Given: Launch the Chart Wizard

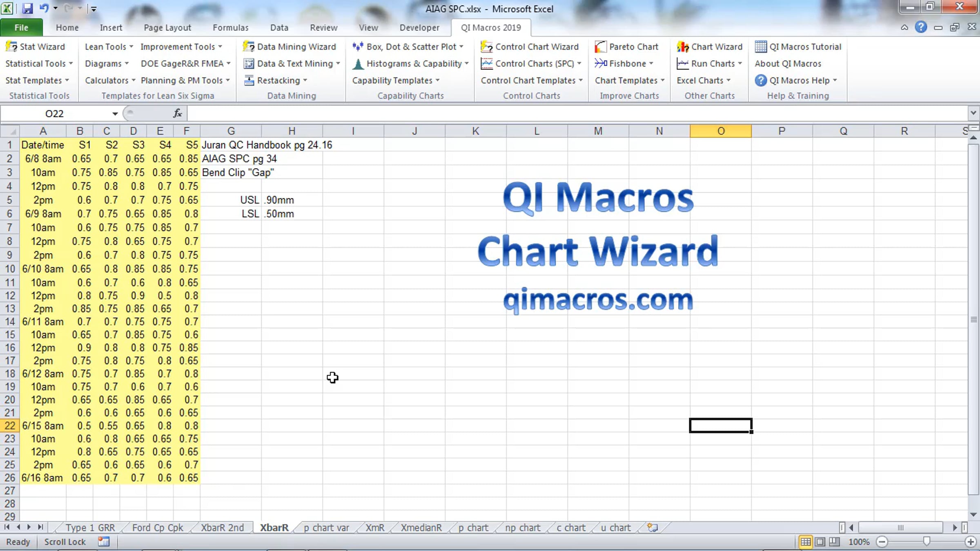Looking at the screenshot, I should point(709,47).
